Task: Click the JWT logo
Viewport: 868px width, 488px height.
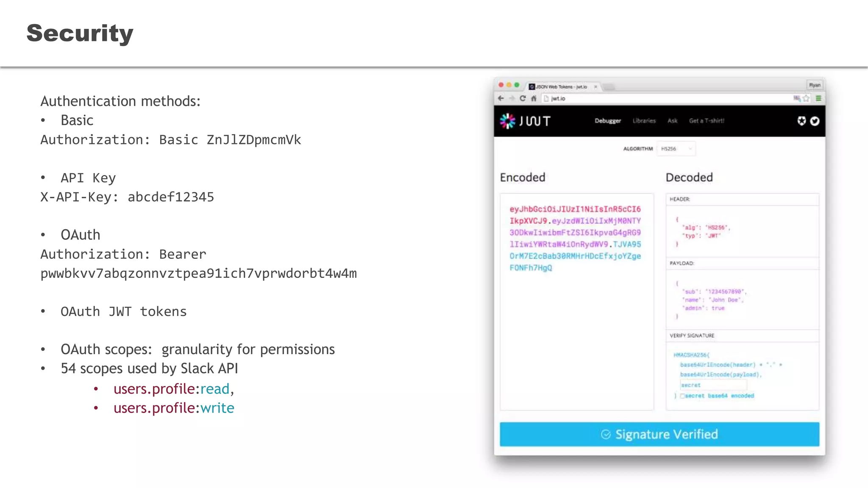Action: point(525,121)
